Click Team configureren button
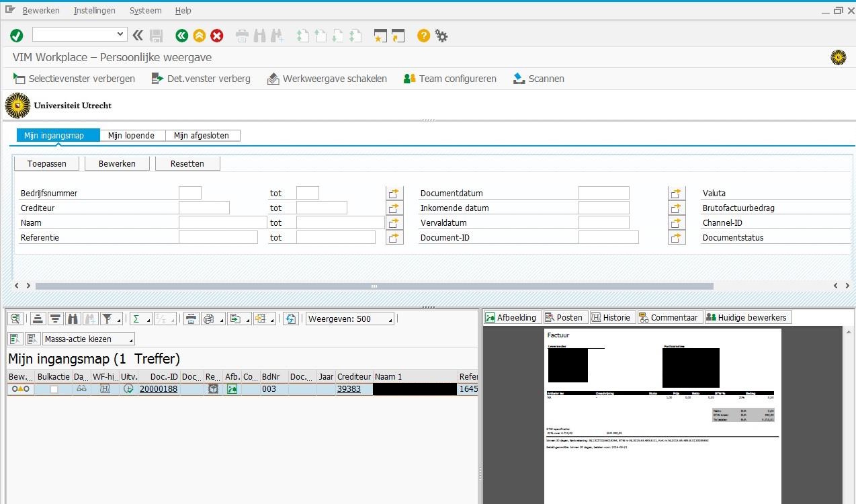The image size is (856, 504). tap(450, 79)
